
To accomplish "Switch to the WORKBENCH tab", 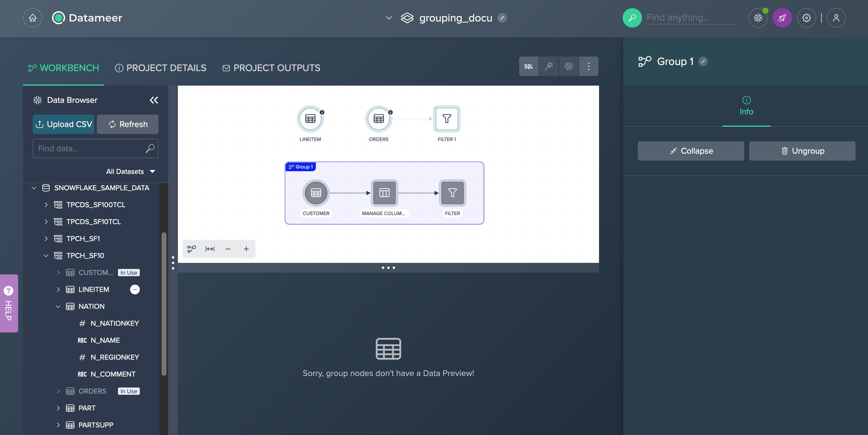I will click(63, 68).
